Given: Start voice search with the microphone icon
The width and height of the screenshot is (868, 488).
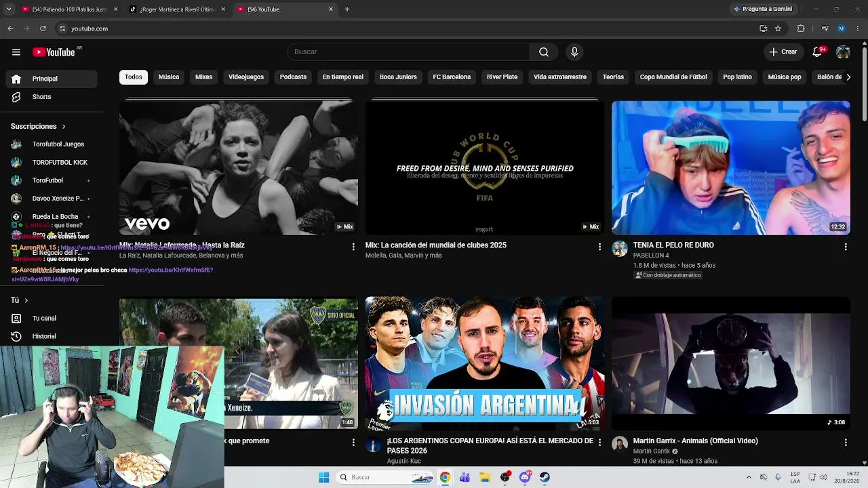Looking at the screenshot, I should pos(574,52).
